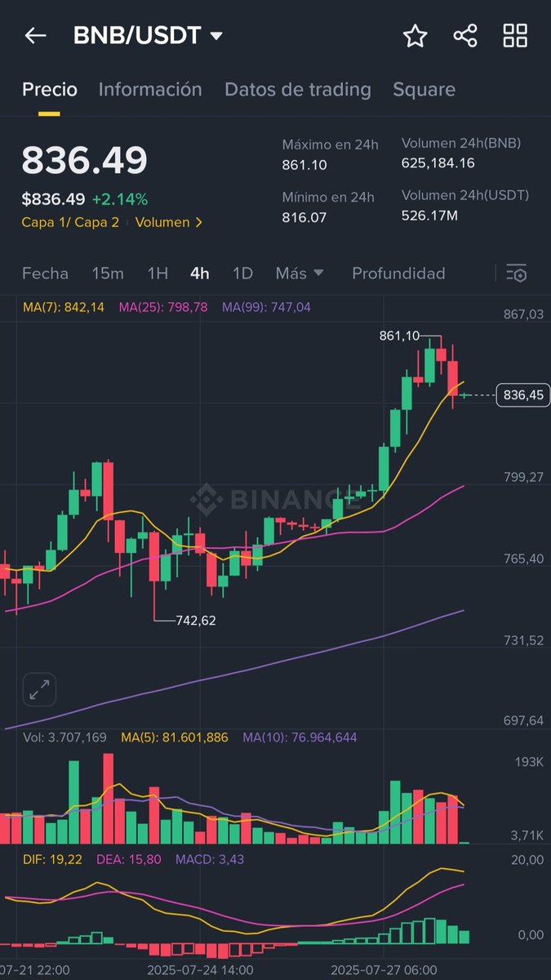This screenshot has height=980, width=551.
Task: Tap the 697,64 price axis label
Action: tap(523, 720)
